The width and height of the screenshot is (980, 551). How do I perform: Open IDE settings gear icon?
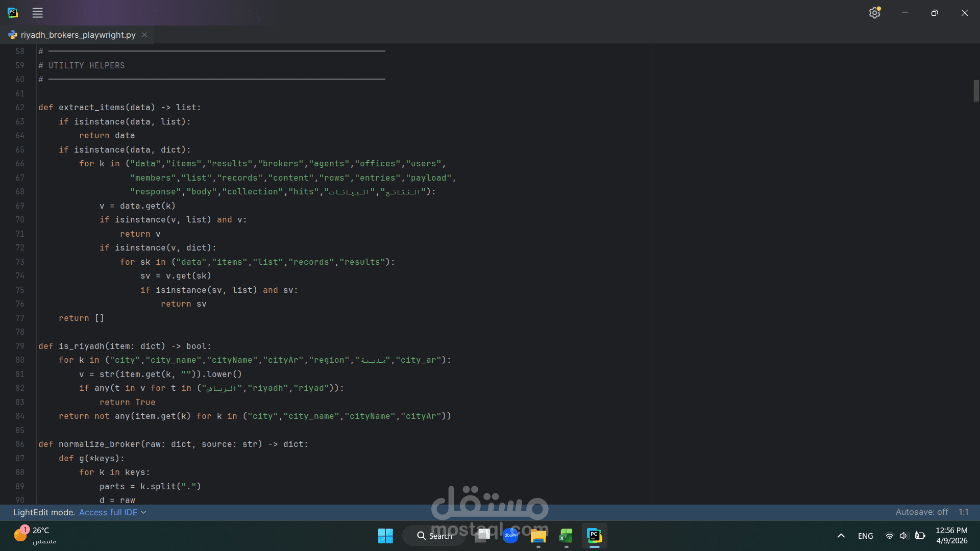coord(874,13)
